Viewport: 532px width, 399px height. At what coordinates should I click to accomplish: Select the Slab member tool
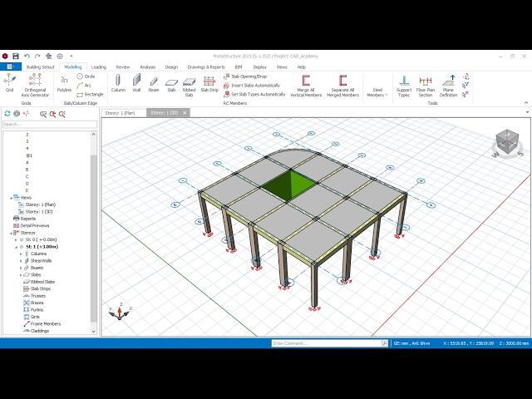(171, 85)
